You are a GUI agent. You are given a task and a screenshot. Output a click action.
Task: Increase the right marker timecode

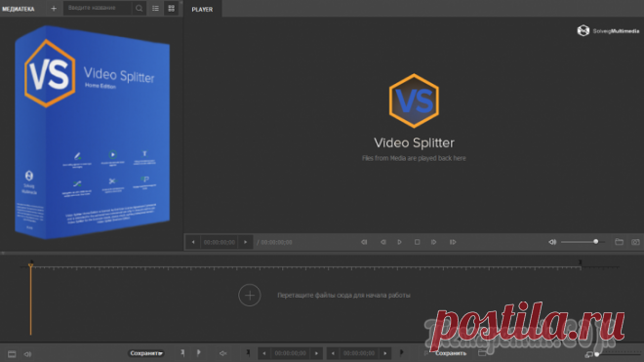384,353
